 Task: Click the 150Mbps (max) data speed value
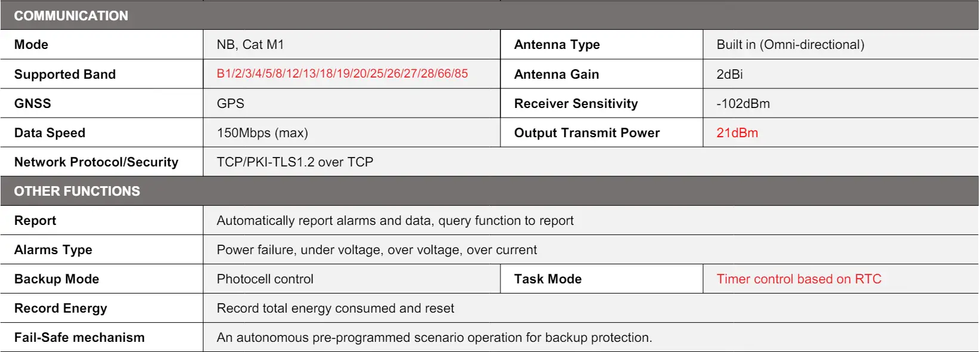pos(262,132)
